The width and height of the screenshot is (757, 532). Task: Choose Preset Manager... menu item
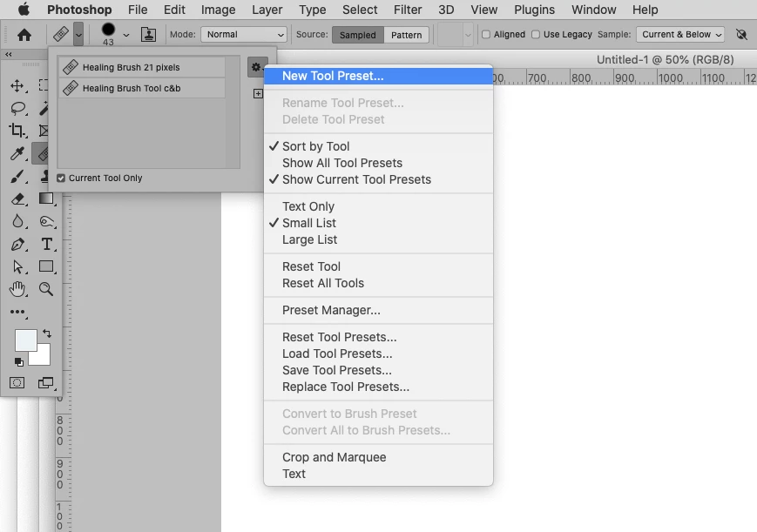coord(378,310)
